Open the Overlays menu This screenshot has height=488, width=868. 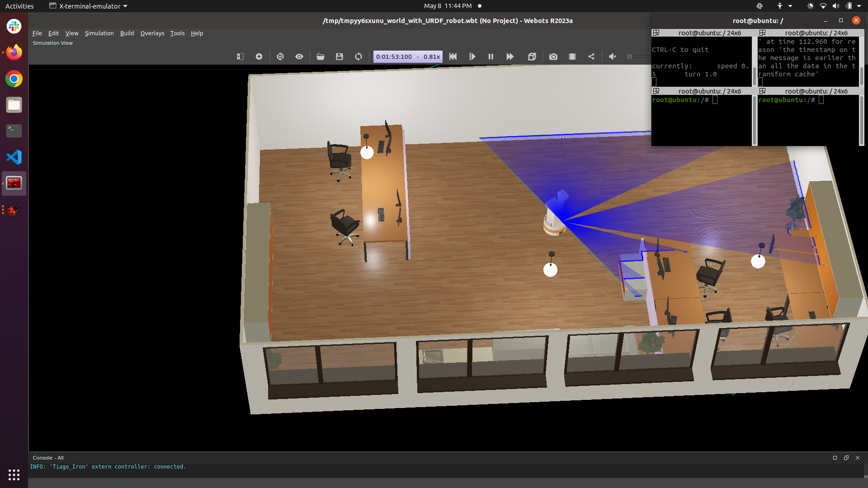[x=152, y=33]
